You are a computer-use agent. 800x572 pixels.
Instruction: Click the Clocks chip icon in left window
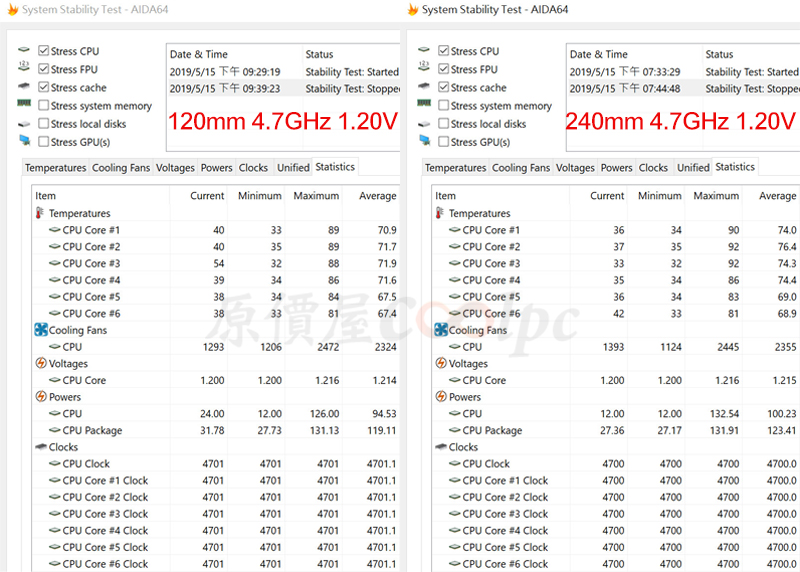(x=41, y=446)
